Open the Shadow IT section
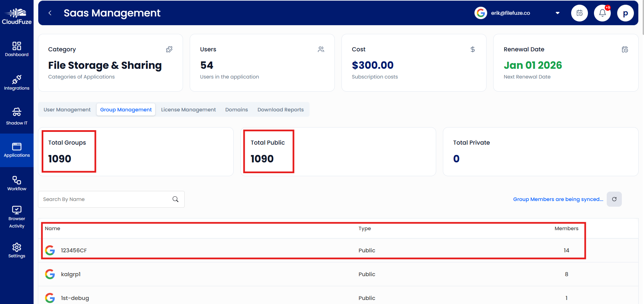This screenshot has height=304, width=644. click(16, 116)
